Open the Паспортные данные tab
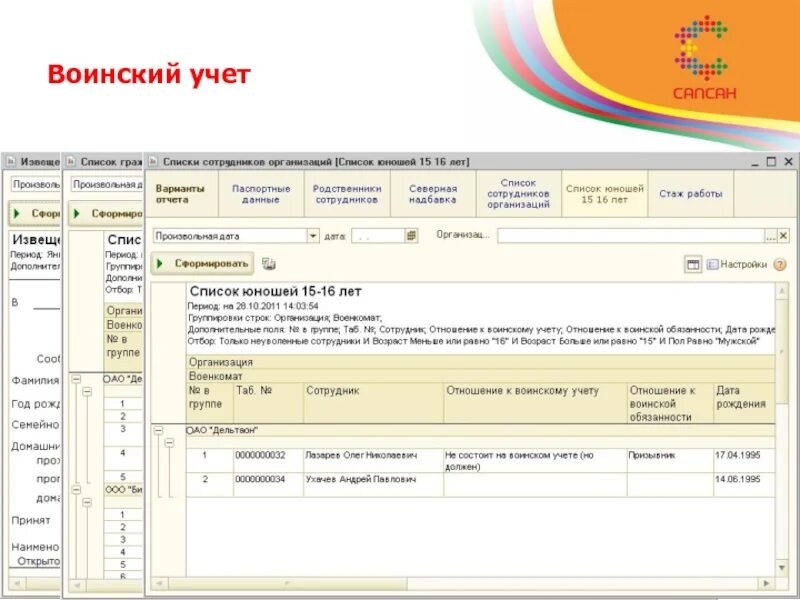This screenshot has height=600, width=800. pyautogui.click(x=261, y=194)
